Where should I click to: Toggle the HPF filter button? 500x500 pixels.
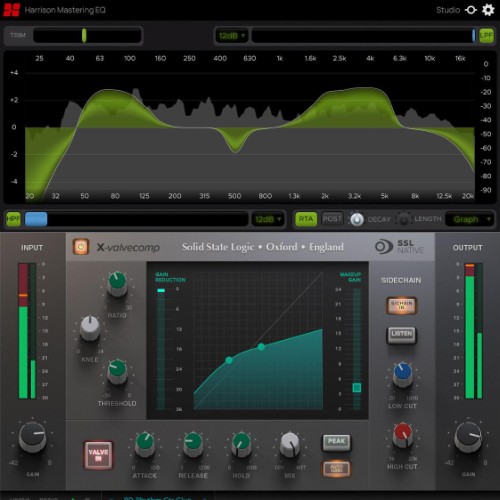pyautogui.click(x=13, y=219)
